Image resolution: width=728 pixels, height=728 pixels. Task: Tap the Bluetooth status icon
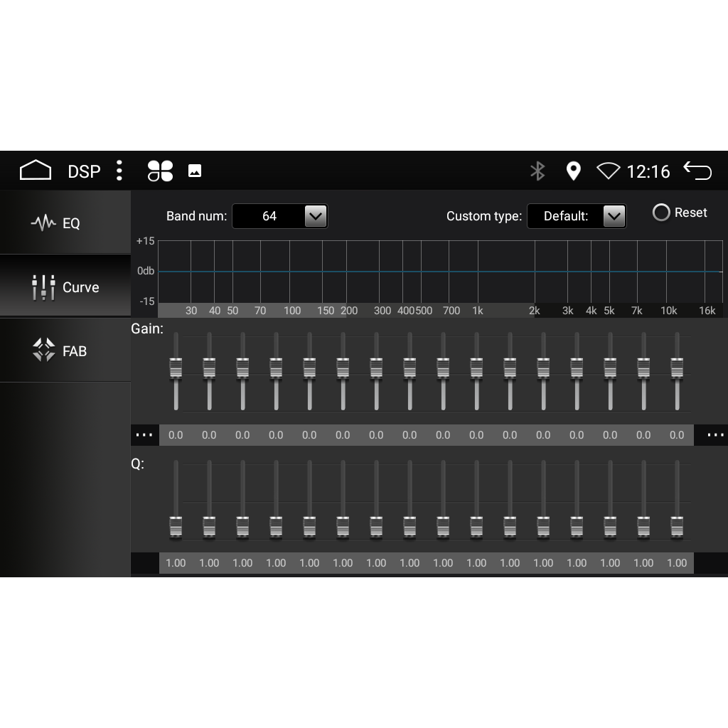(x=537, y=171)
